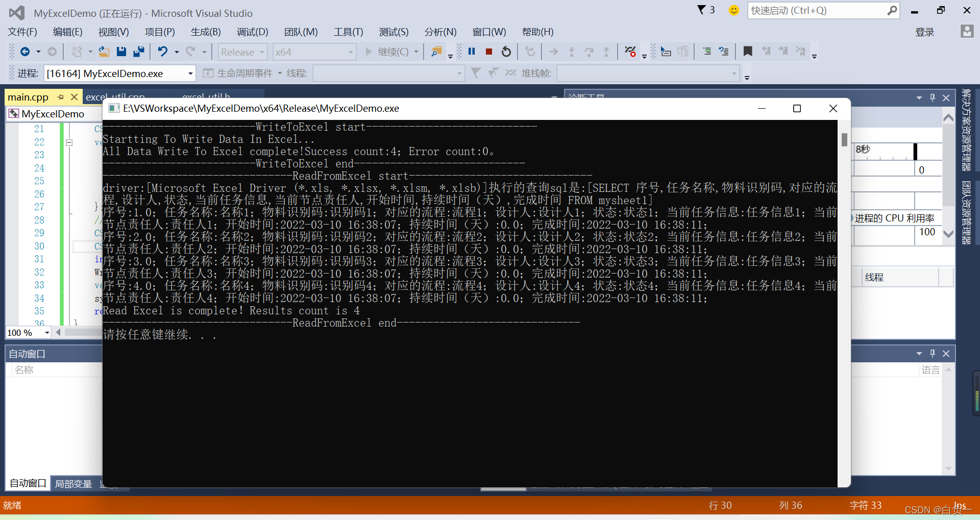Click the Step Out arrow icon
Viewport: 980px width, 520px height.
606,52
